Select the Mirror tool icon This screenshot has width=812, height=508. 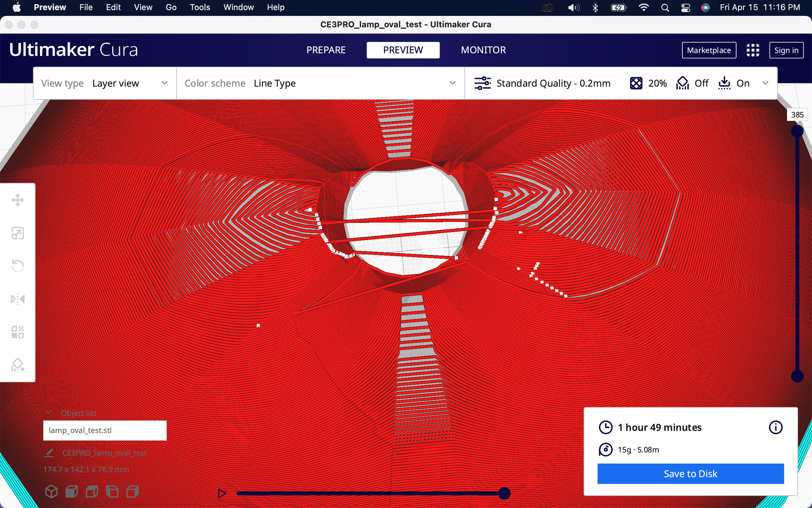coord(18,299)
